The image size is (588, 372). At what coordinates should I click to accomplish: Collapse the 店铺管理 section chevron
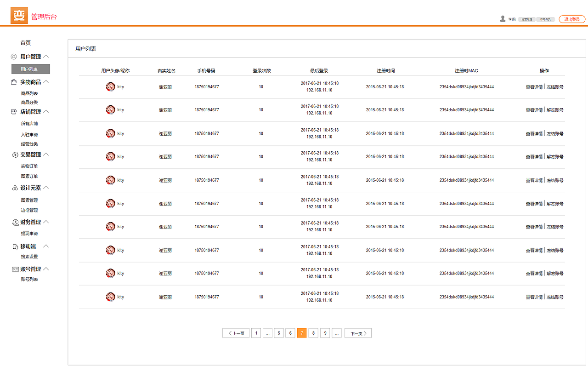tap(46, 111)
